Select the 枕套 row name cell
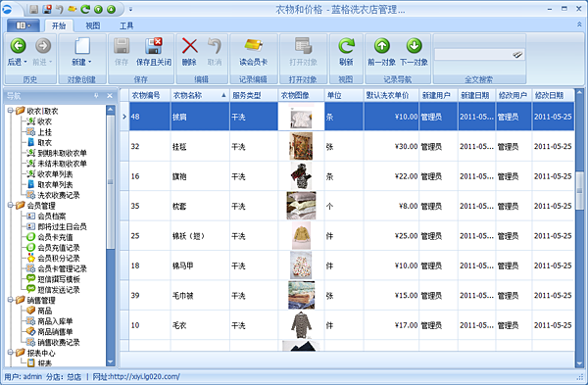Viewport: 588px width, 385px height. point(200,206)
